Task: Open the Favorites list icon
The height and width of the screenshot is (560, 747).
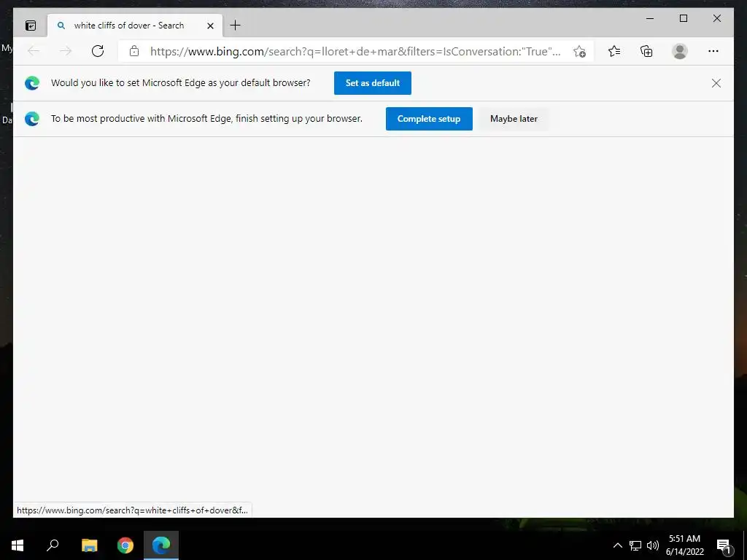Action: click(614, 51)
